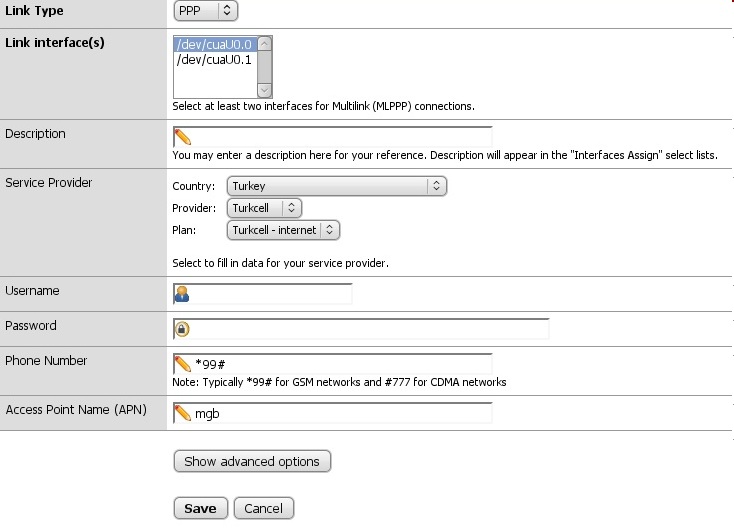734x531 pixels.
Task: Select /dev/cuaU0.1 in link interfaces list
Action: tap(214, 60)
